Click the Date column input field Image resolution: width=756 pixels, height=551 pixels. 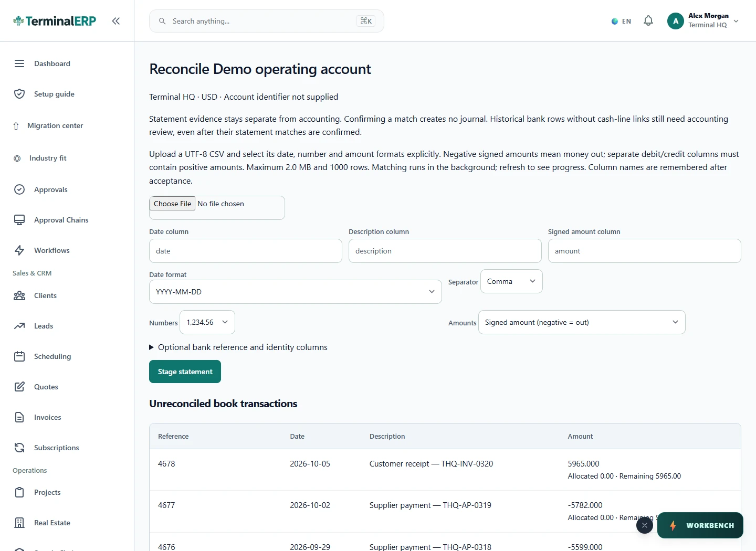tap(246, 251)
